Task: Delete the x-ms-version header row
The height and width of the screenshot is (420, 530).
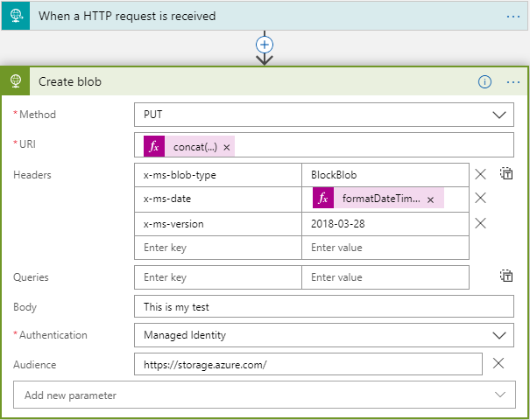Action: click(x=480, y=223)
